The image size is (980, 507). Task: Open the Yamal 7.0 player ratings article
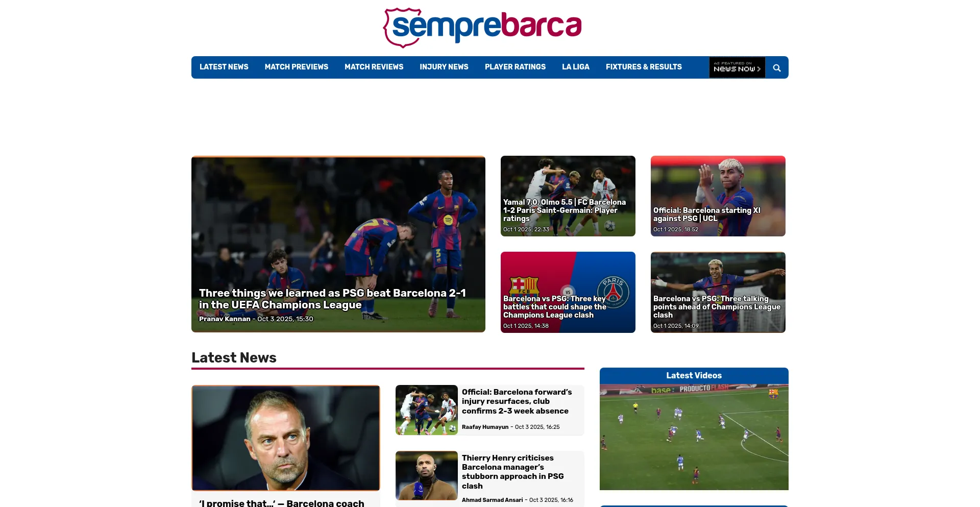click(x=568, y=196)
